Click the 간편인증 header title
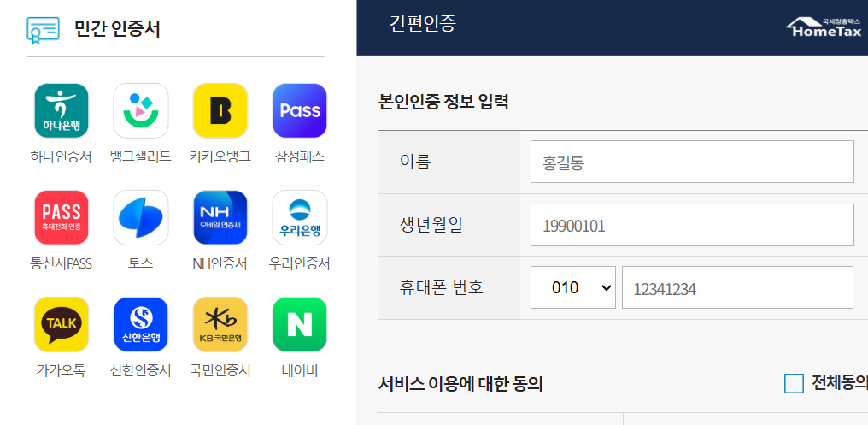 coord(423,23)
